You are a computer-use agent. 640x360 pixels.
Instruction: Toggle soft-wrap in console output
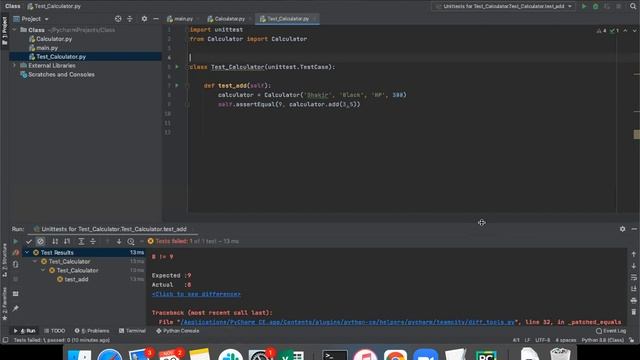click(633, 277)
